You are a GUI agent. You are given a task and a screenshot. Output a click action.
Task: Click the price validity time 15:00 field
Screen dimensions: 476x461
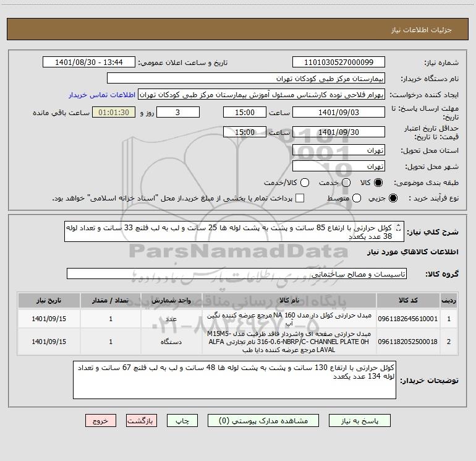click(x=245, y=132)
